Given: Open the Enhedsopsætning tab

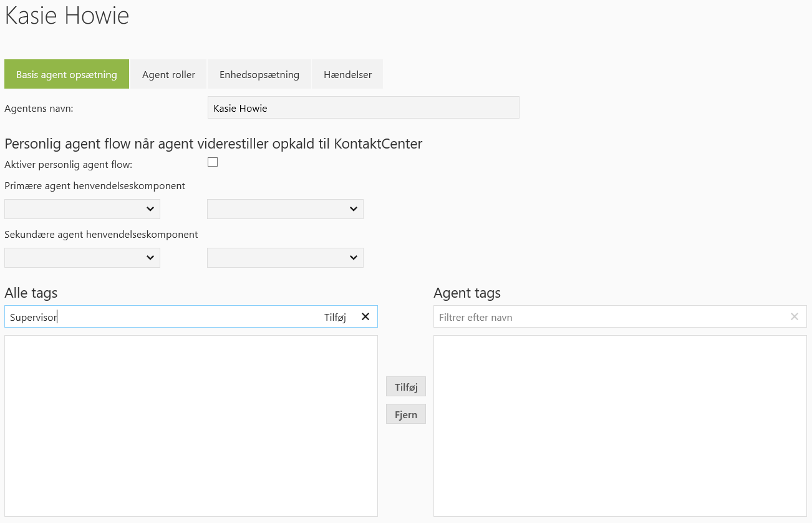Looking at the screenshot, I should (x=259, y=74).
